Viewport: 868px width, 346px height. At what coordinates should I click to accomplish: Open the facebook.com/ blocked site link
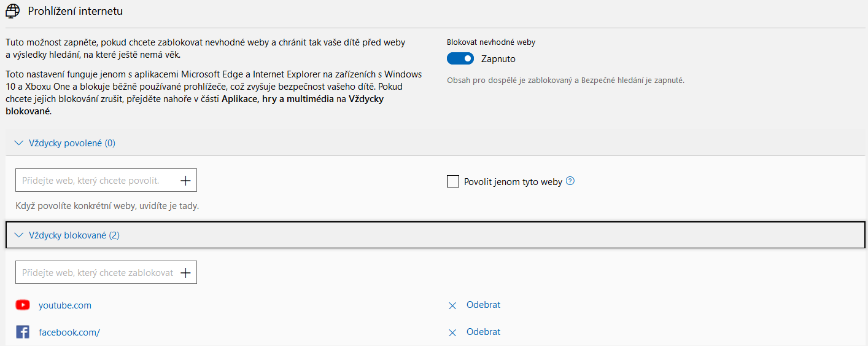(x=69, y=332)
